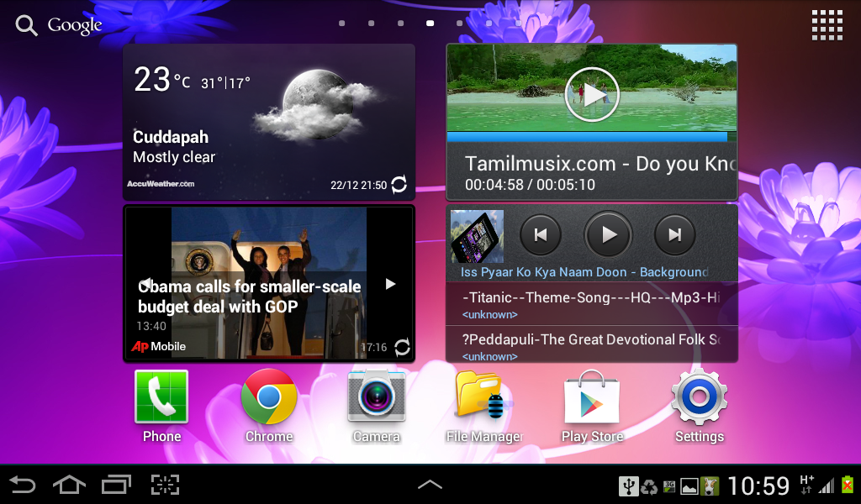Play the Tamilmusix.com video
The width and height of the screenshot is (861, 504).
(592, 94)
